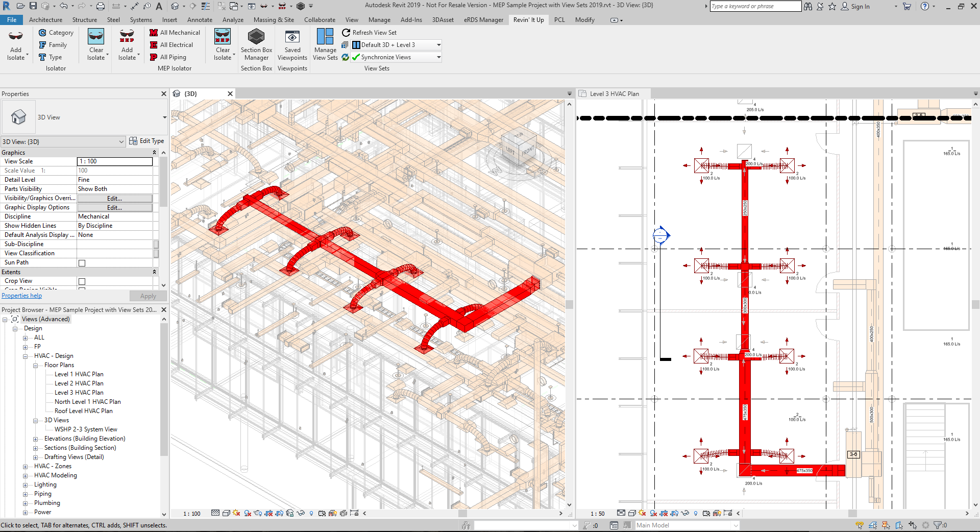Open the Main Model workset dropdown
This screenshot has width=980, height=532.
(x=687, y=525)
